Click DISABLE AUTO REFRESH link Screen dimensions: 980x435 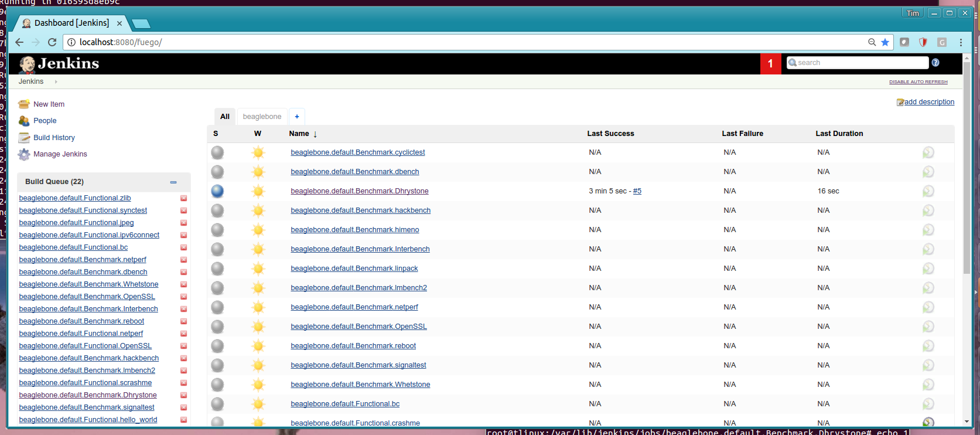918,82
